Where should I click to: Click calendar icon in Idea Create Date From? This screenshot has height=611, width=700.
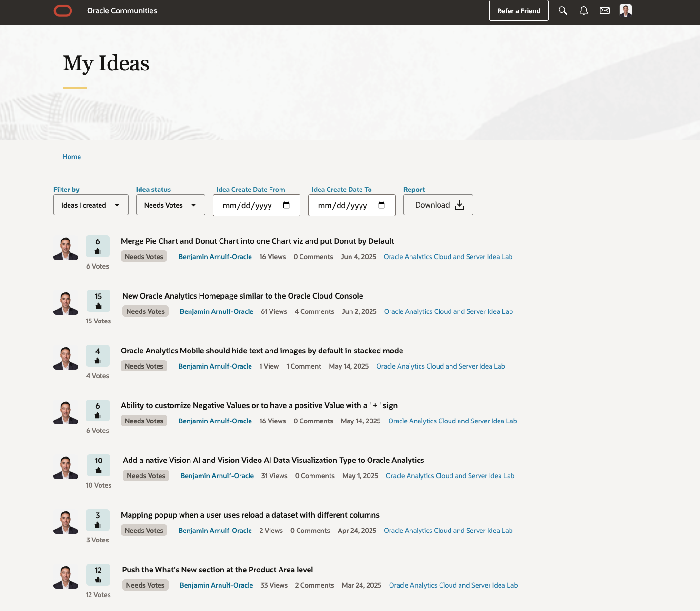click(286, 205)
